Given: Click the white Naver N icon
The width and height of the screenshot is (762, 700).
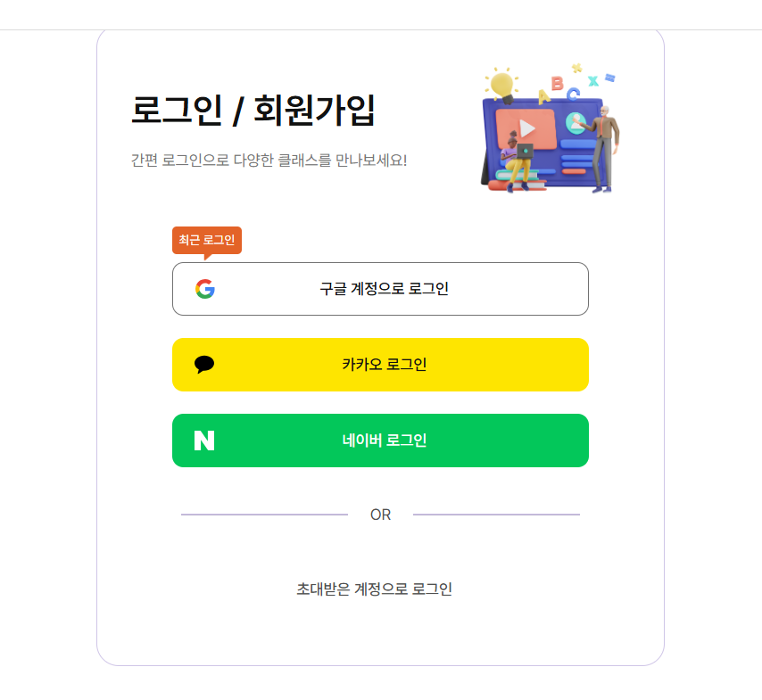Looking at the screenshot, I should [x=204, y=441].
